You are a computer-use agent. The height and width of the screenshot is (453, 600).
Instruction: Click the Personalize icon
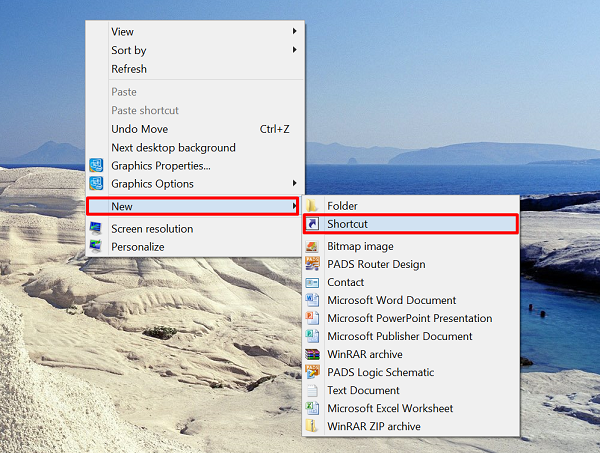click(x=96, y=246)
